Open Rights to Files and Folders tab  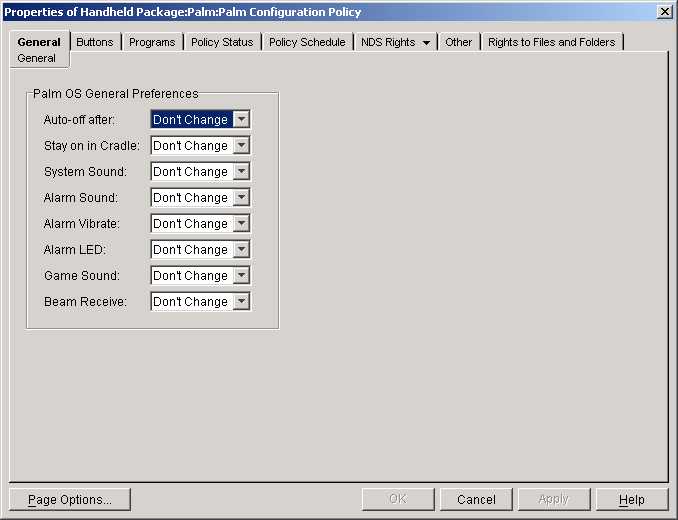[551, 42]
